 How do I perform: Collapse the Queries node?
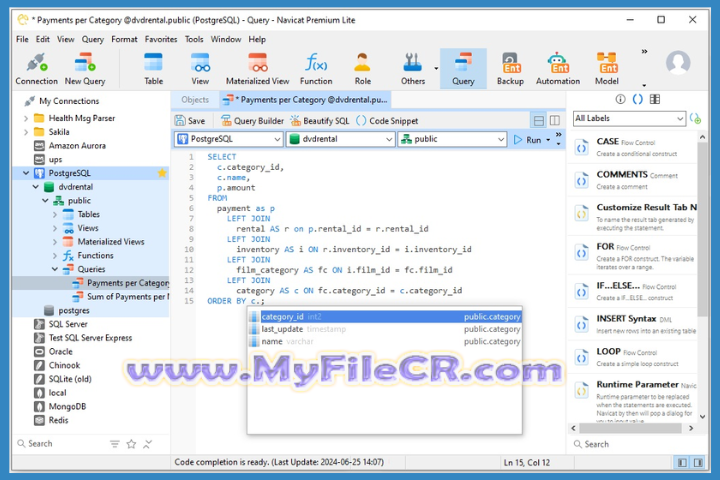click(x=55, y=269)
